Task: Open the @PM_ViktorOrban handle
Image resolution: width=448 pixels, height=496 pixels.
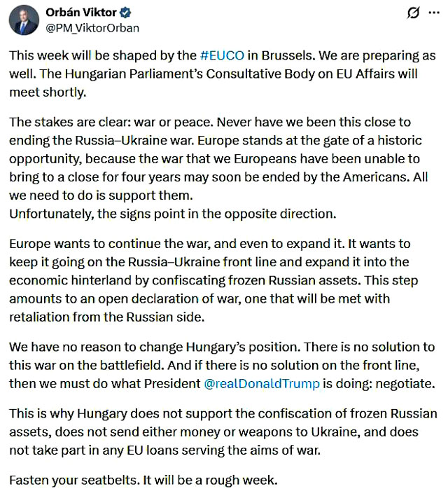Action: click(x=92, y=28)
